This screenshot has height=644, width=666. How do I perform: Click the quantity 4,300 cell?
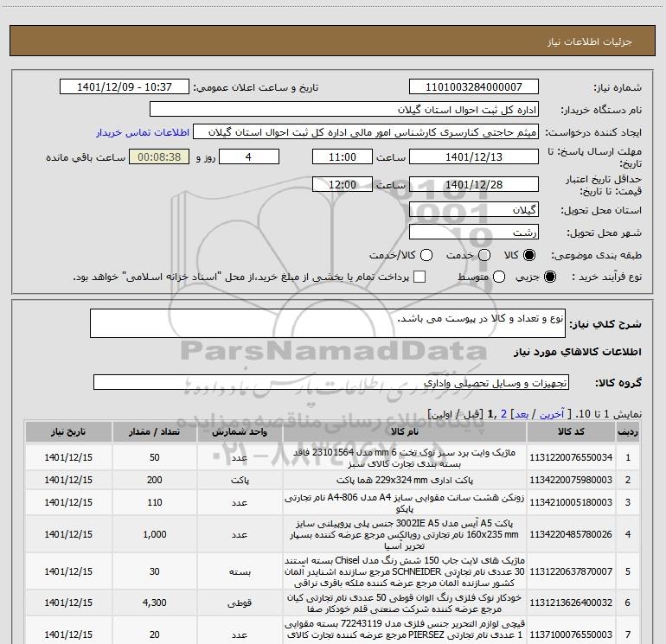click(x=155, y=603)
